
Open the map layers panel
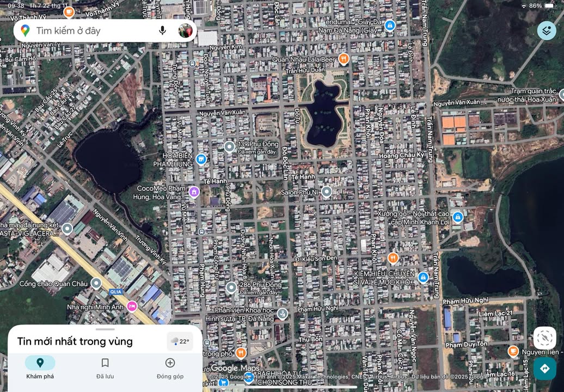tap(546, 30)
